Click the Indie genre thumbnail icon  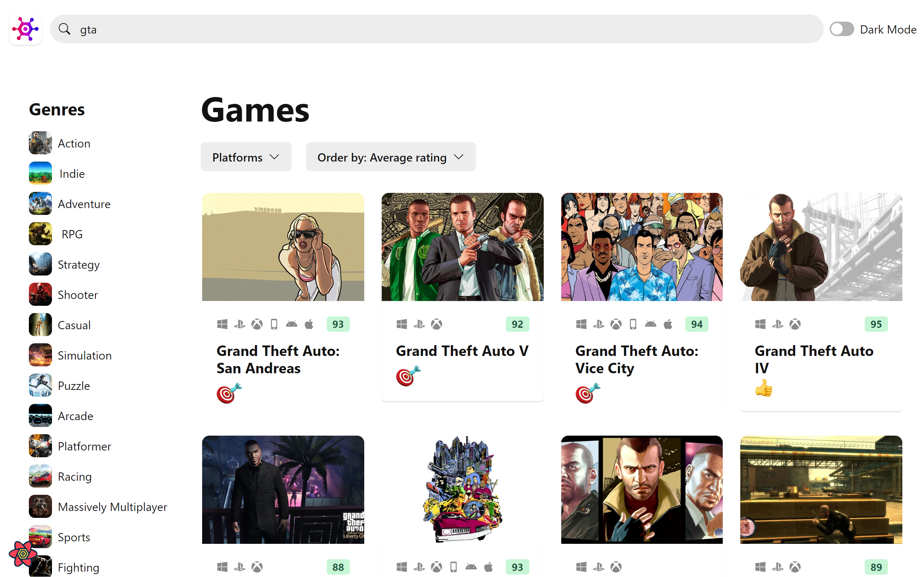40,173
